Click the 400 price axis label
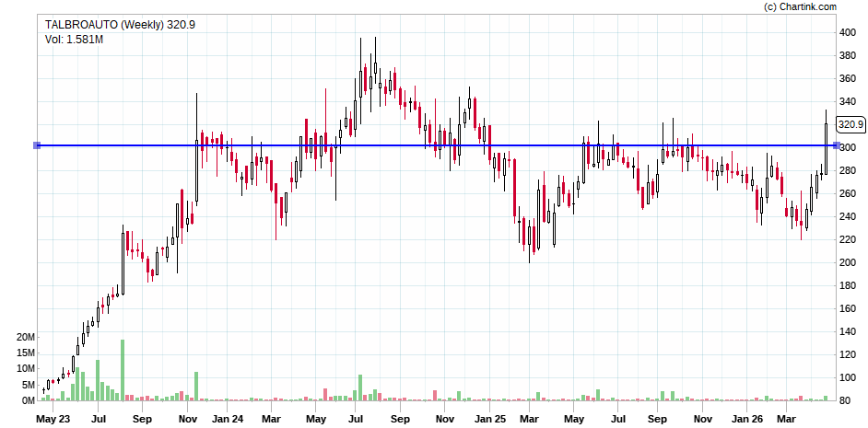 point(847,32)
